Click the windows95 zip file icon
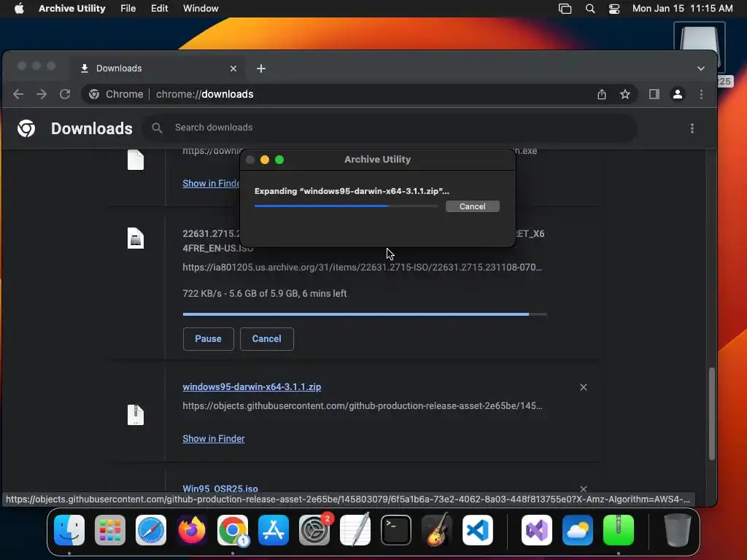Viewport: 747px width, 560px height. pyautogui.click(x=136, y=415)
